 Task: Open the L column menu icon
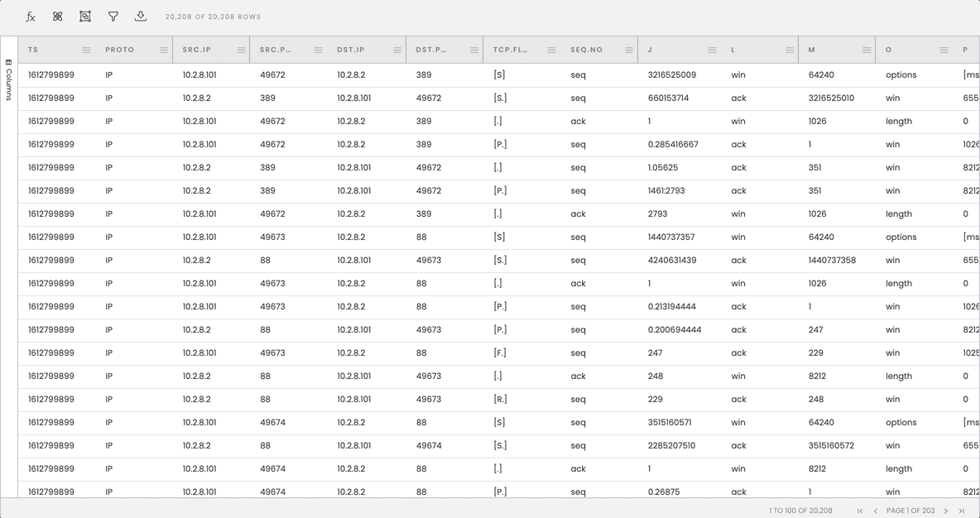[790, 50]
